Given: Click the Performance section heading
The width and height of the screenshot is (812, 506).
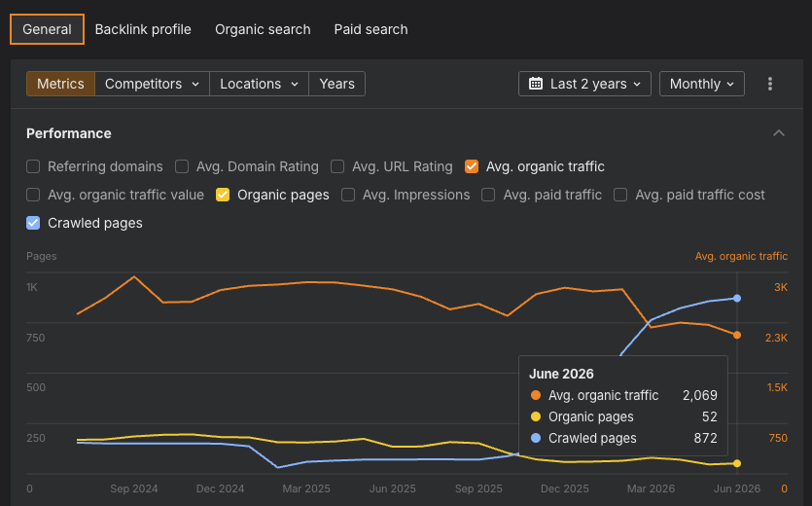Looking at the screenshot, I should pos(69,133).
